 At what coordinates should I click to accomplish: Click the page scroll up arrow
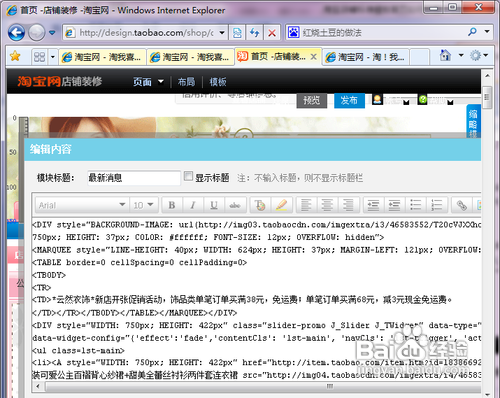[x=487, y=76]
